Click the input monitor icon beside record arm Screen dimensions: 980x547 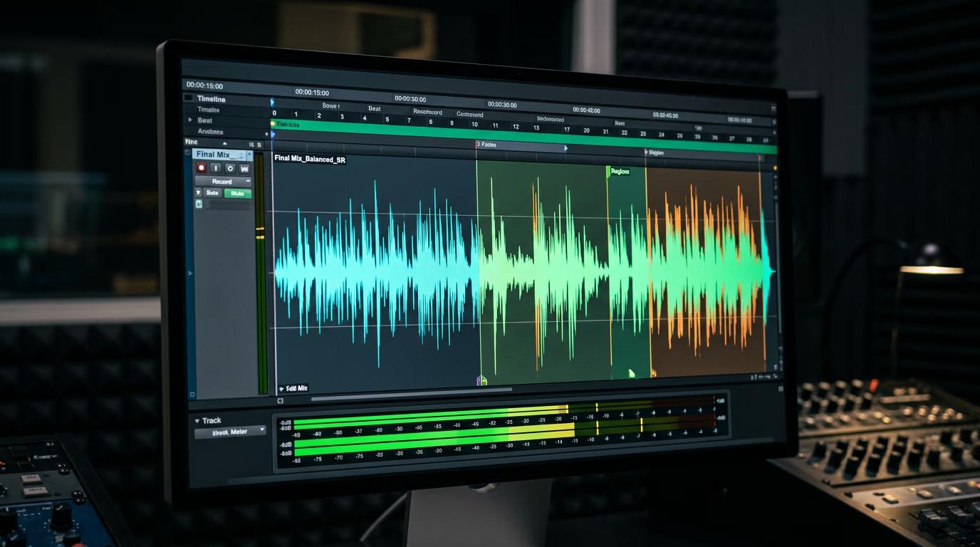[216, 168]
